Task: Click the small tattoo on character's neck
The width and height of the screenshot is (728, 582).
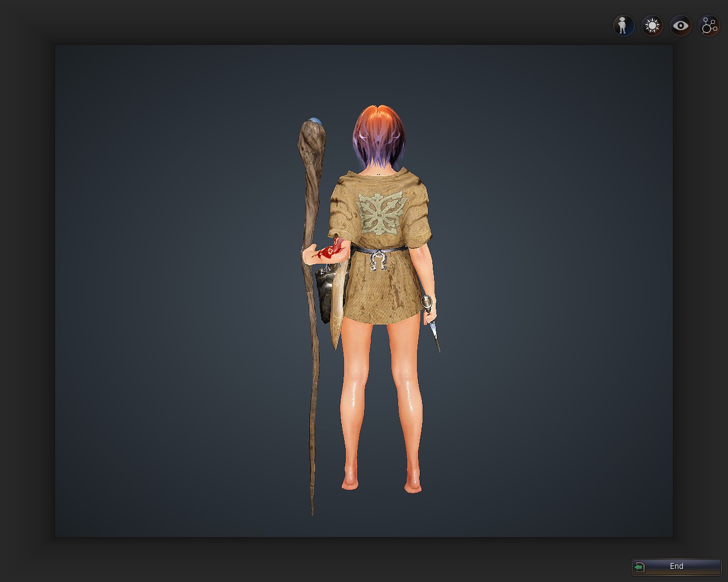Action: [x=379, y=174]
